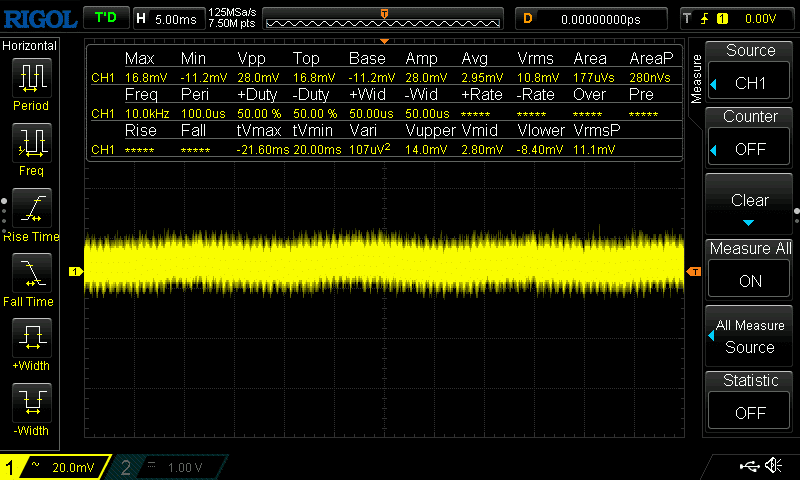Select the Freq measurement icon

31,146
